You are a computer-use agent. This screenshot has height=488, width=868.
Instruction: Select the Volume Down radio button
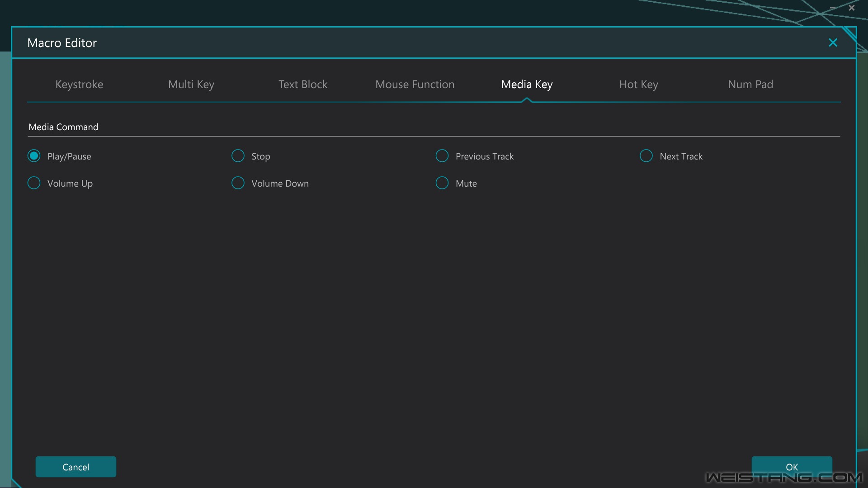click(238, 183)
